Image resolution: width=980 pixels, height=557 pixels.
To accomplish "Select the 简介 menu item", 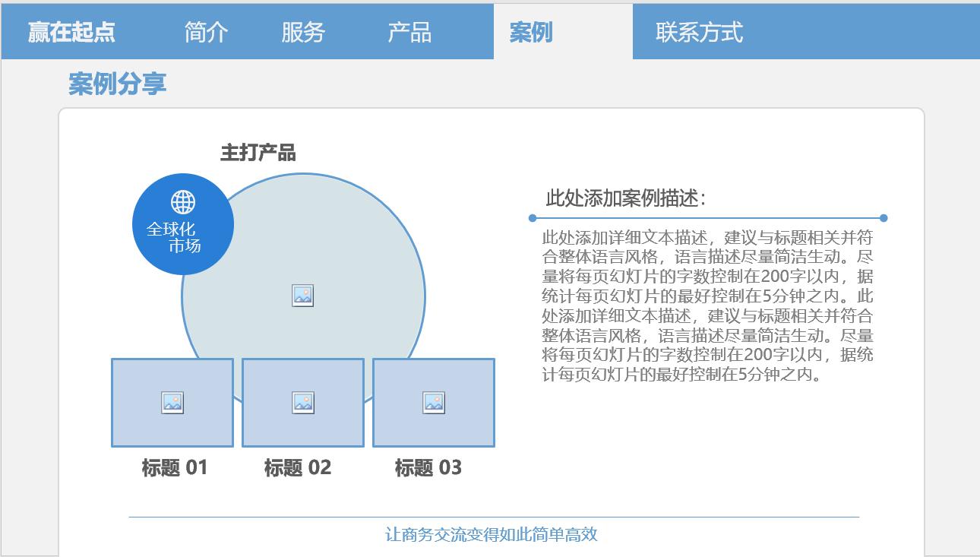I will tap(204, 32).
